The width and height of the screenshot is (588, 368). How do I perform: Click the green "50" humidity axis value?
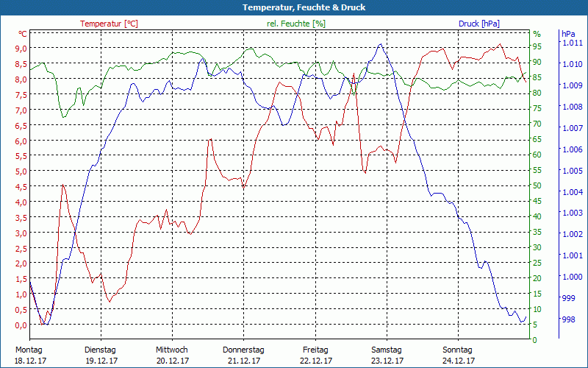click(537, 185)
